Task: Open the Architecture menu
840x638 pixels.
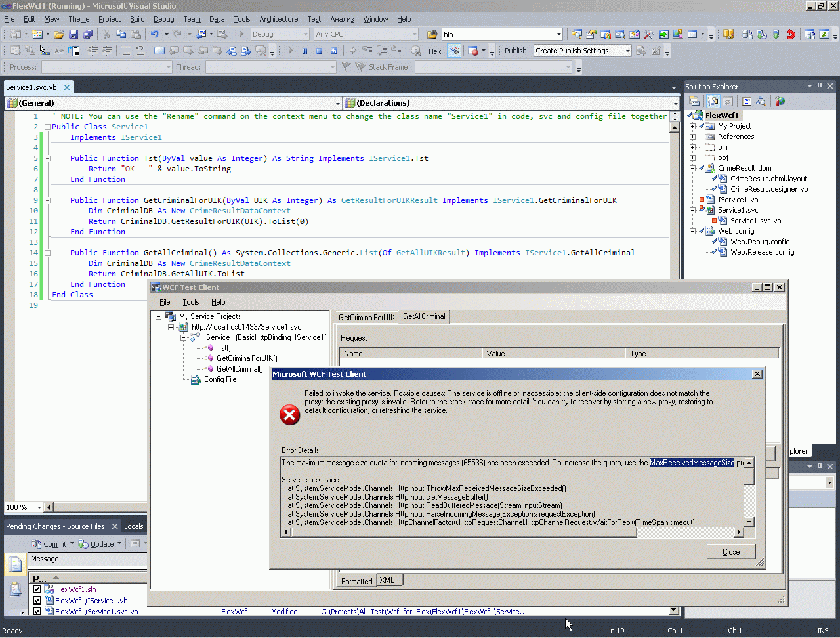Action: 278,19
